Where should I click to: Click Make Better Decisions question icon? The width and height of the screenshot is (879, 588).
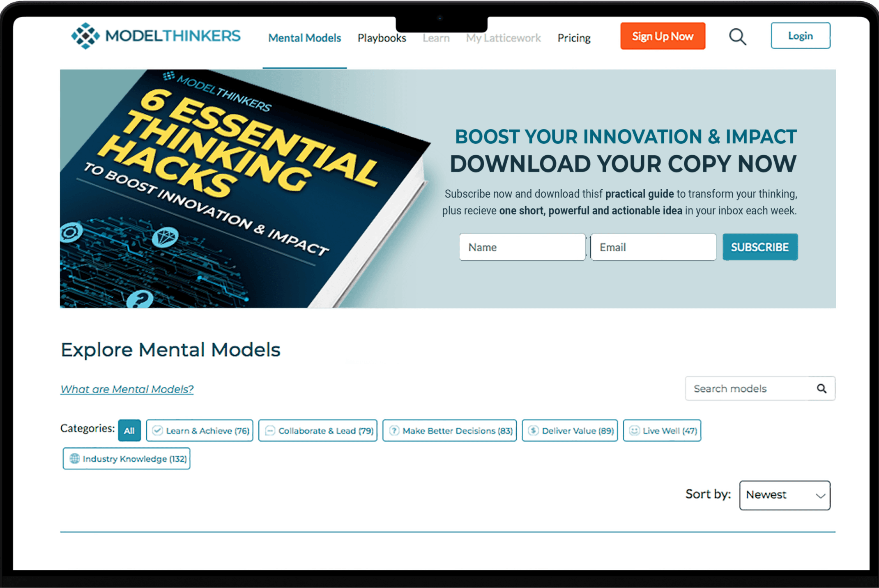coord(394,430)
